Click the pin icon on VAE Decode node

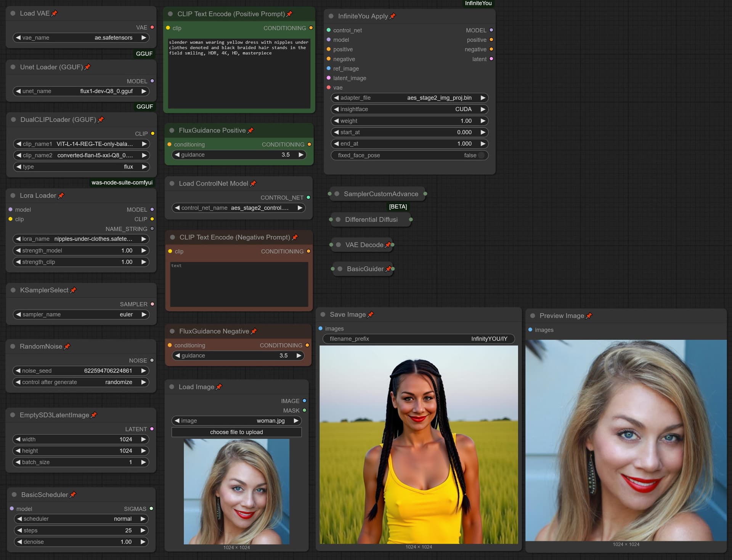[388, 245]
